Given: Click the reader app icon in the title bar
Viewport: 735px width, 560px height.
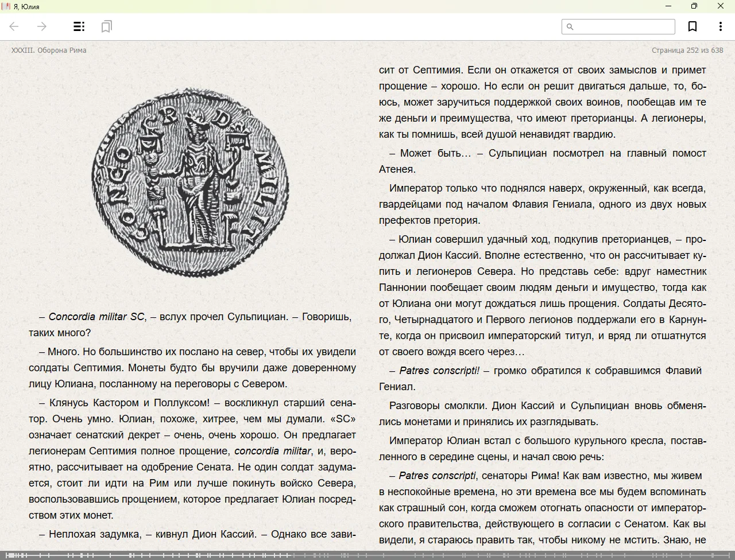Looking at the screenshot, I should click(6, 6).
